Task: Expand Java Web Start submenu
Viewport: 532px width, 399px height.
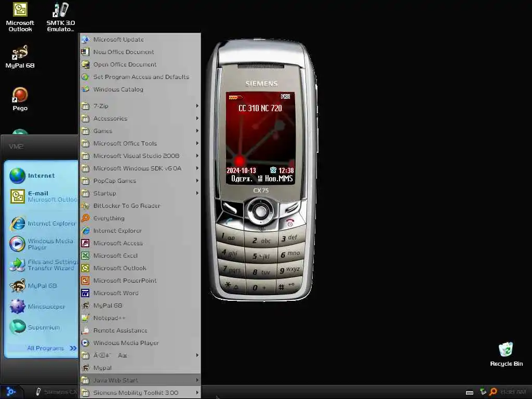Action: 140,380
